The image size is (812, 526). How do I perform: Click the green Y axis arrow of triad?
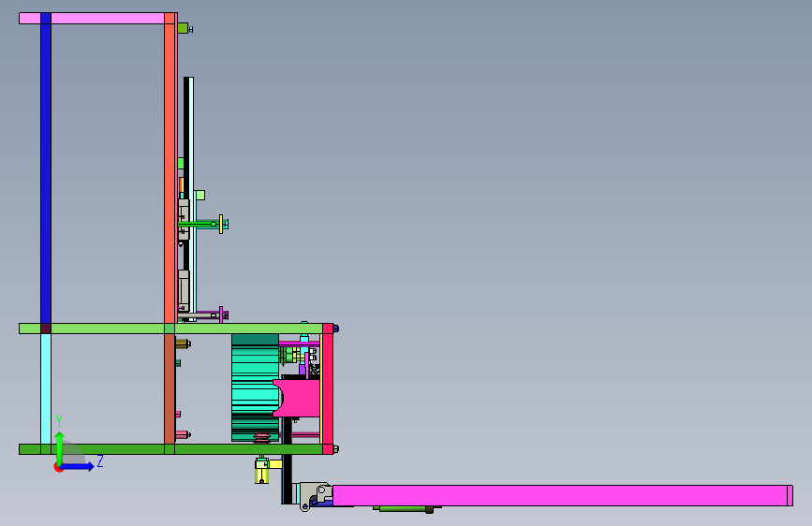pos(60,446)
